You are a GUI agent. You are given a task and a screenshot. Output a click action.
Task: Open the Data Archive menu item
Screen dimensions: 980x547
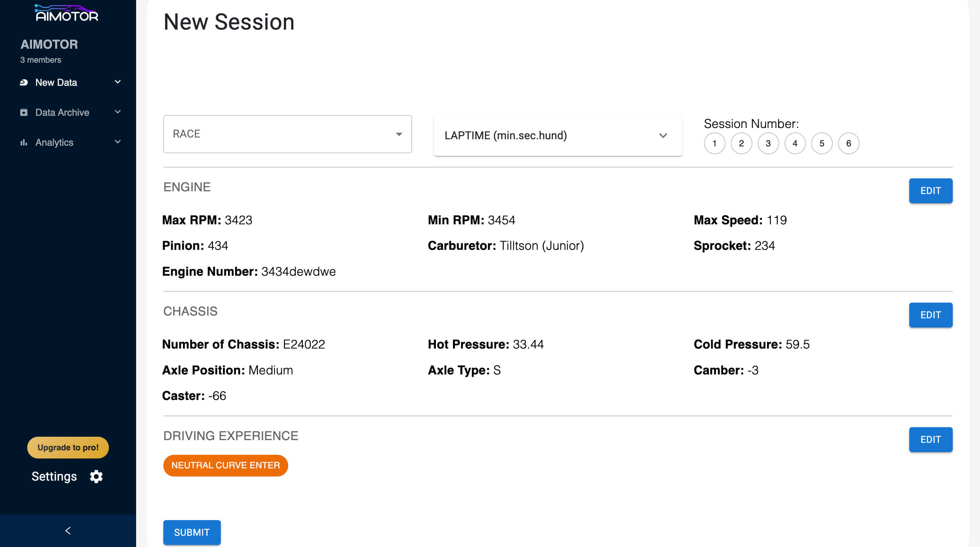click(62, 112)
